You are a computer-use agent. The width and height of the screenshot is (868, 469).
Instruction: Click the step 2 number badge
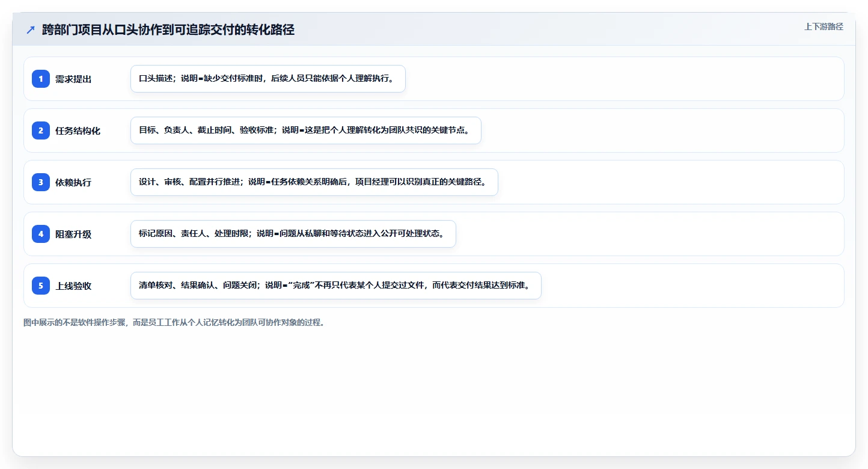pos(41,130)
